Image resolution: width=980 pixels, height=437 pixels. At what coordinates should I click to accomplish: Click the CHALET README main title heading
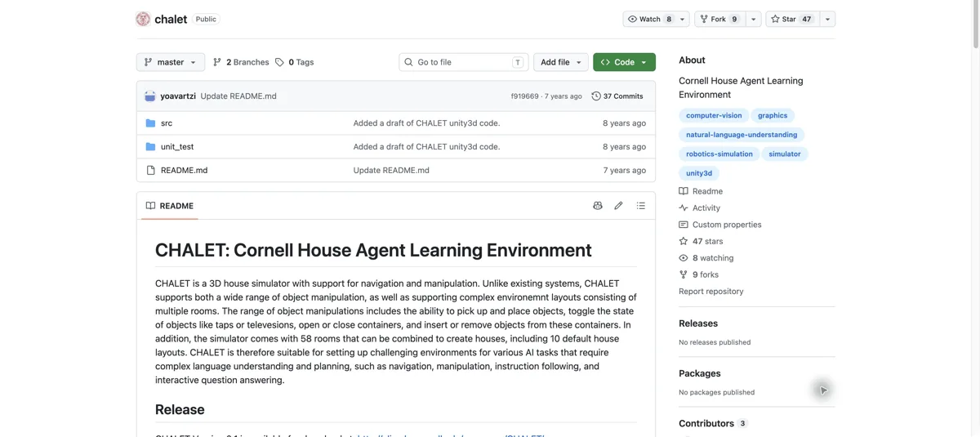click(x=373, y=250)
